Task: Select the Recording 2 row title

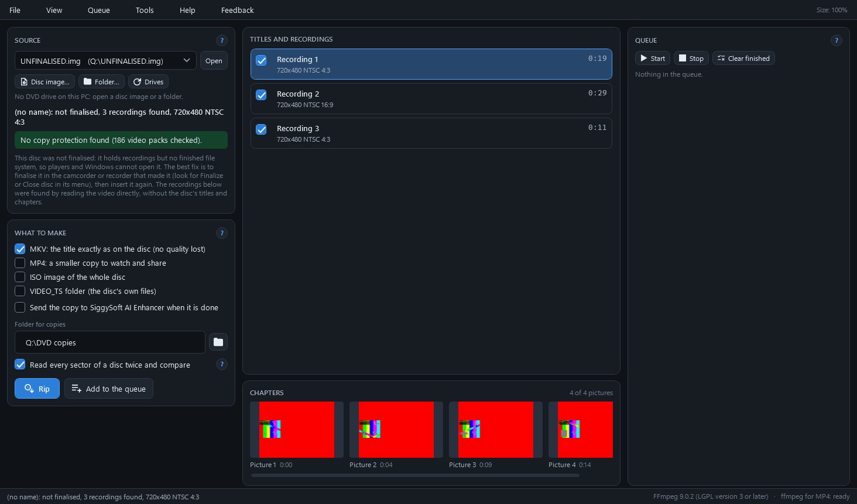Action: [x=298, y=94]
